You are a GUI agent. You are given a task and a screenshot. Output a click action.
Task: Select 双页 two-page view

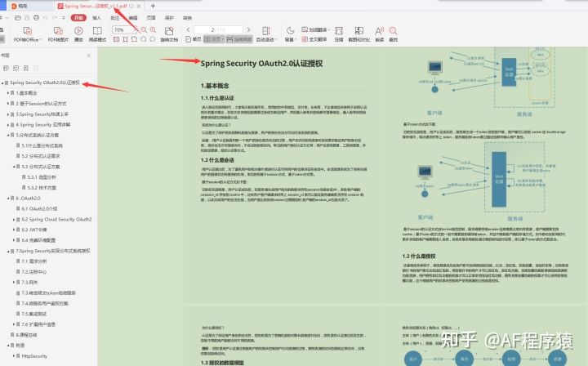[x=214, y=39]
